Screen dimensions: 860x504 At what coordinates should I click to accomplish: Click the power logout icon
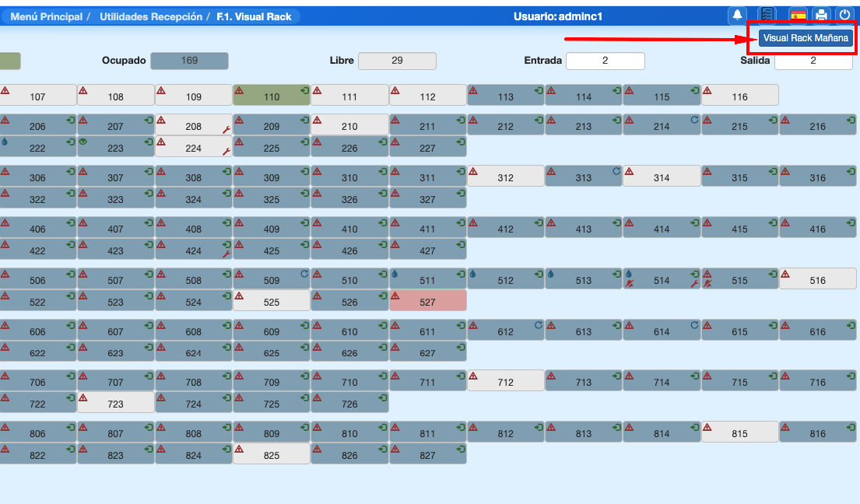click(844, 16)
